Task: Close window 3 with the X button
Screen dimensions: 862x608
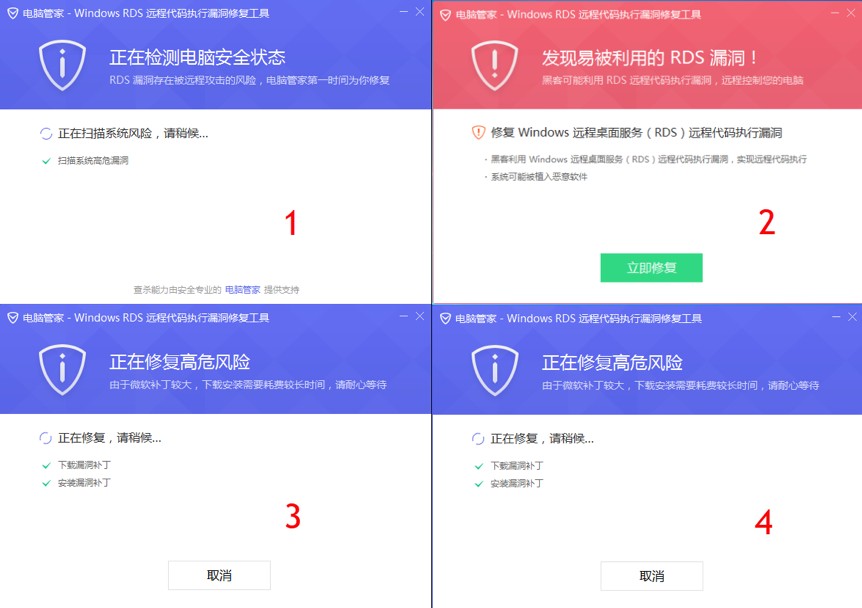Action: coord(420,316)
